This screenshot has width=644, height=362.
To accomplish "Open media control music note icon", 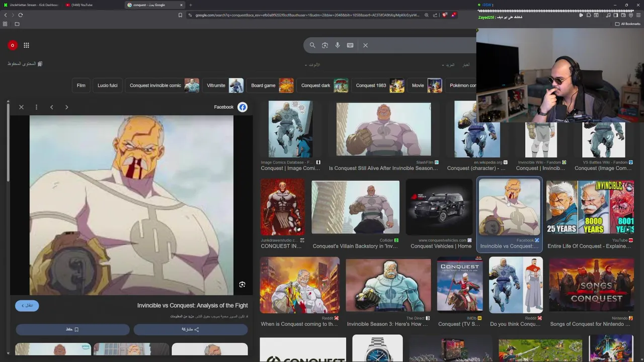I will click(608, 15).
